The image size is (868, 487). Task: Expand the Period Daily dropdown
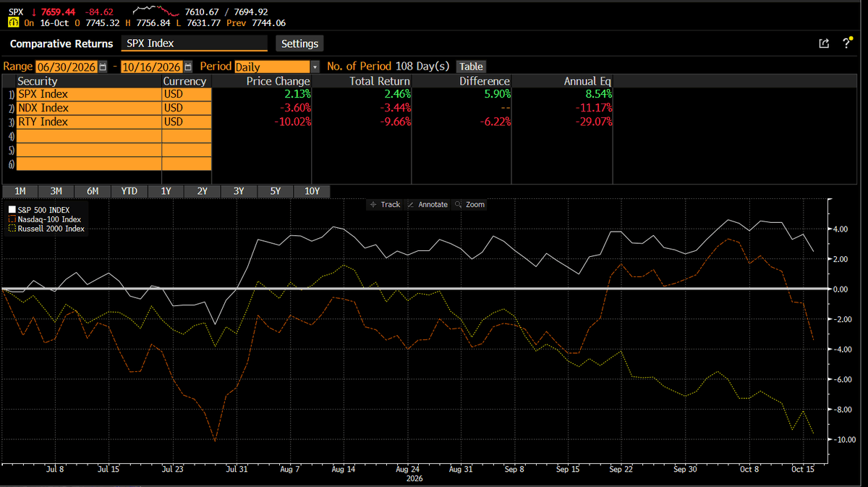314,67
